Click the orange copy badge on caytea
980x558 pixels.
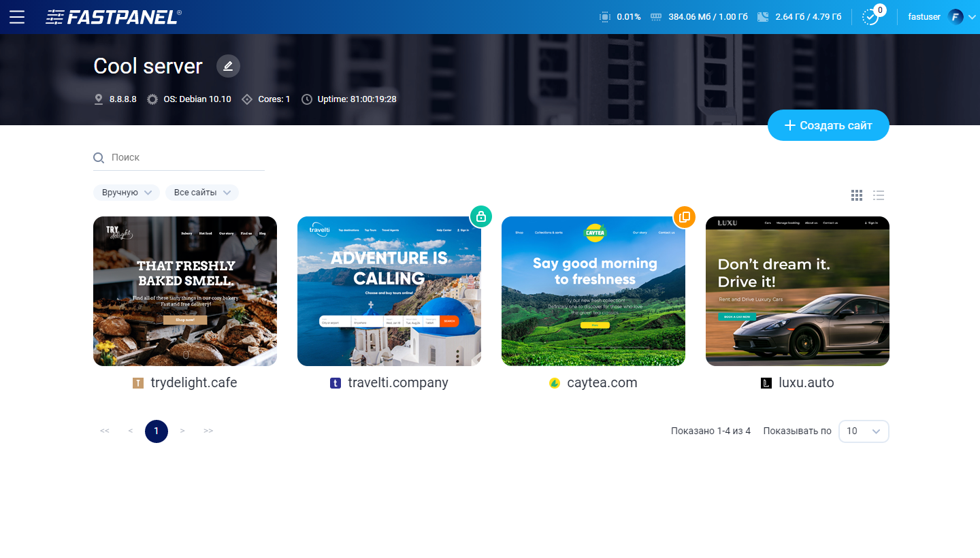click(685, 217)
